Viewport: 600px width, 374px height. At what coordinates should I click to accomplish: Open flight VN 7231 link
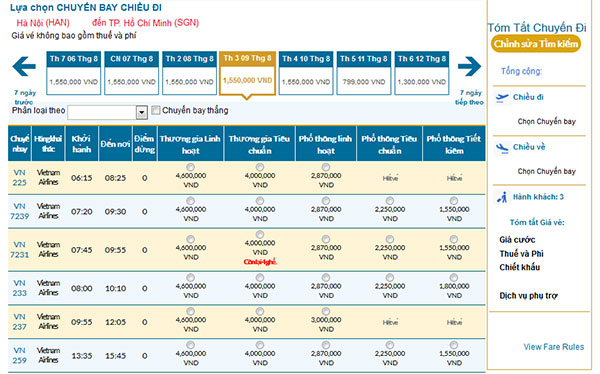(20, 250)
